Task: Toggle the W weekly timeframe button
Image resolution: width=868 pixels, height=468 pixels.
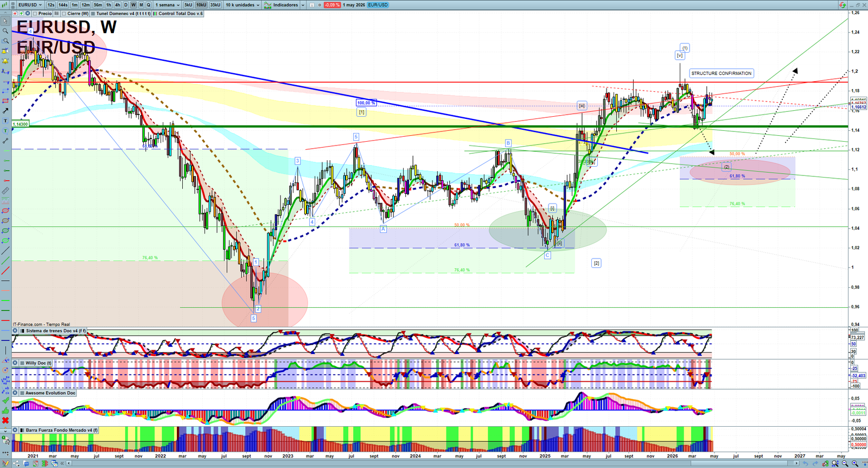Action: [133, 5]
